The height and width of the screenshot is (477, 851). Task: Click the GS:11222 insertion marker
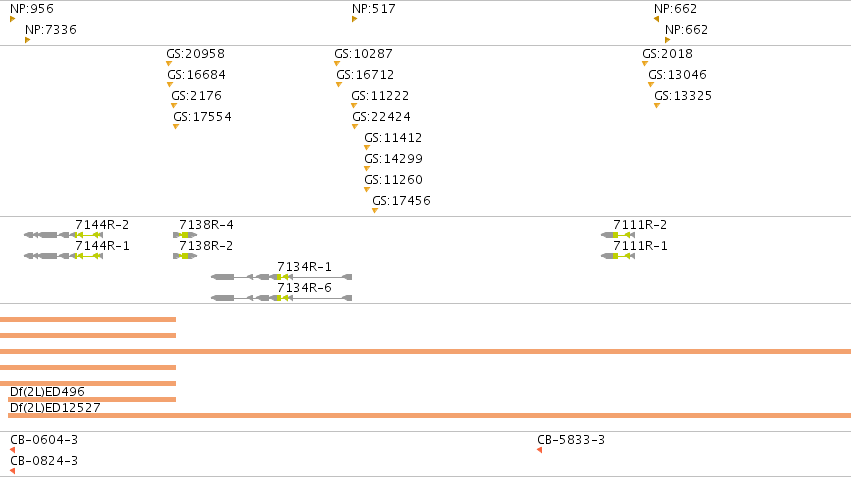[x=354, y=106]
